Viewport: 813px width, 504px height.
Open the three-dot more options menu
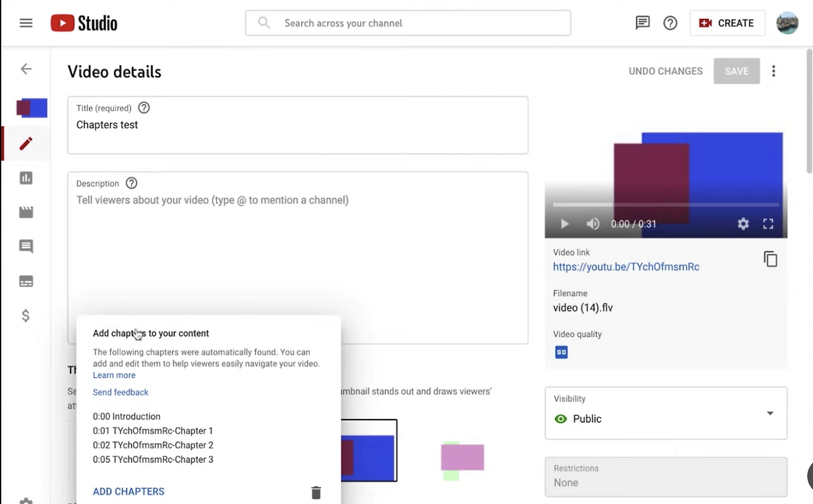click(774, 71)
